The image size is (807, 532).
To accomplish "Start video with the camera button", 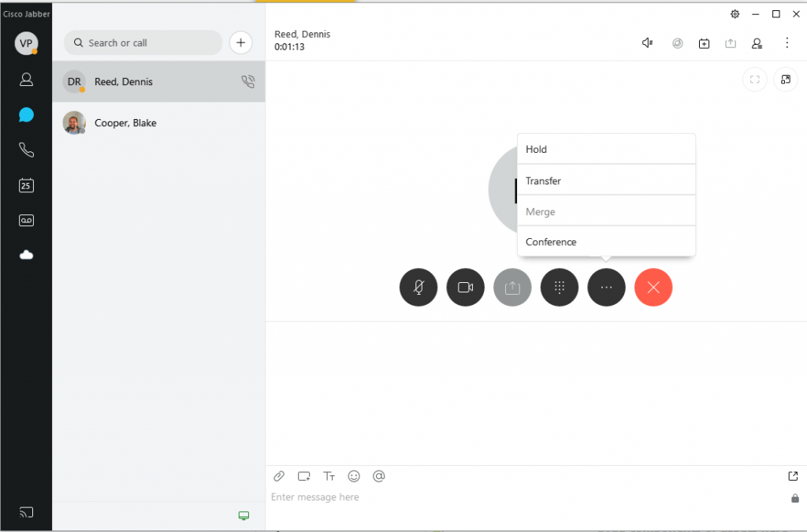I will pyautogui.click(x=465, y=287).
